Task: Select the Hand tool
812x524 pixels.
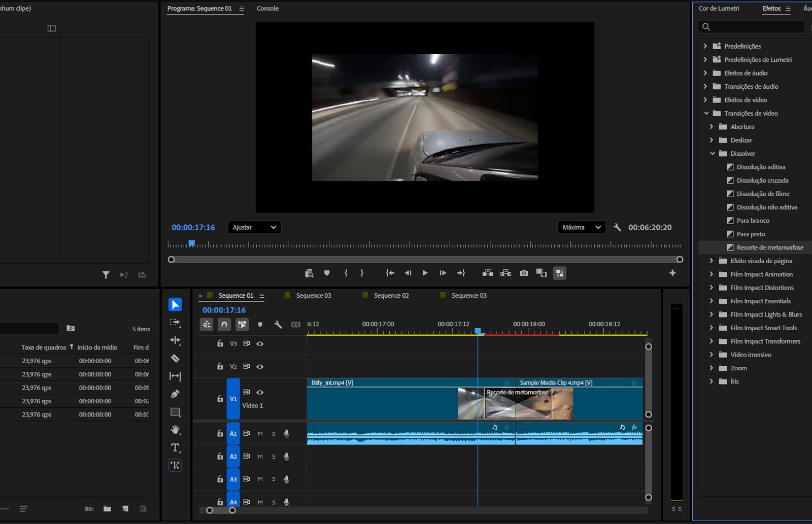Action: click(175, 430)
